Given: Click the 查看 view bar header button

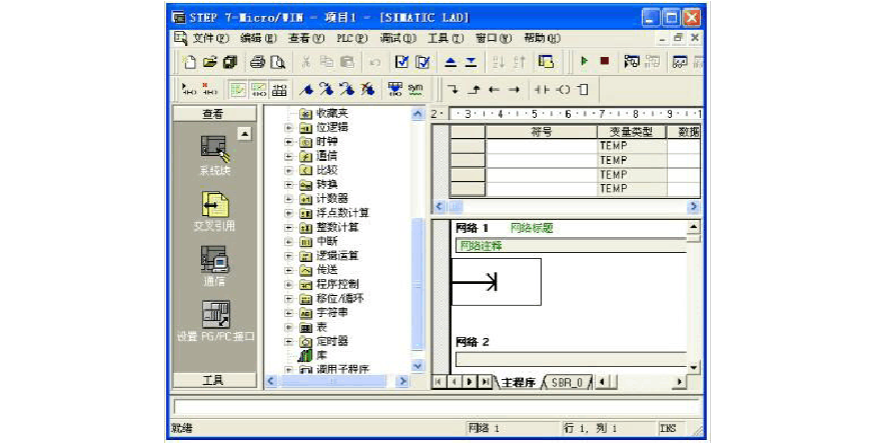Looking at the screenshot, I should click(x=214, y=114).
